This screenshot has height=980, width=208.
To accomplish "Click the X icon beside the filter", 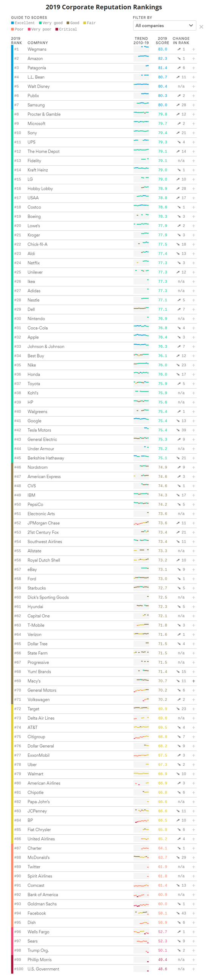I will click(x=201, y=26).
